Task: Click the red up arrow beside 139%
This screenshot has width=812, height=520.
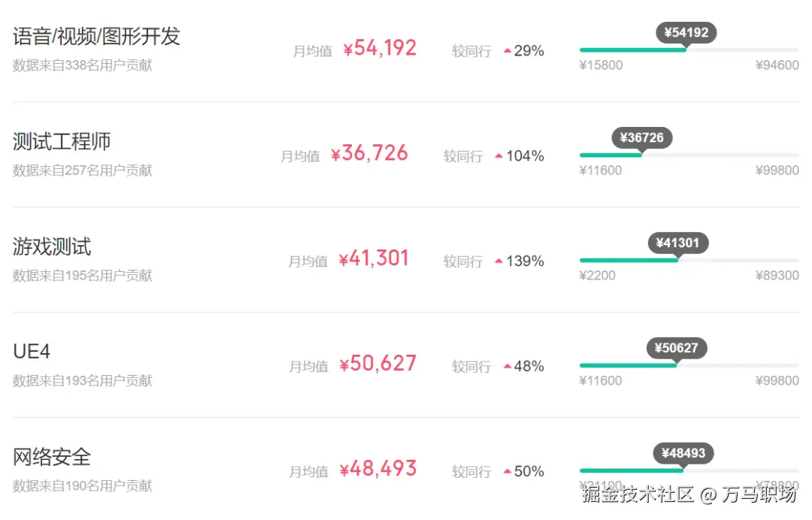Action: [499, 261]
